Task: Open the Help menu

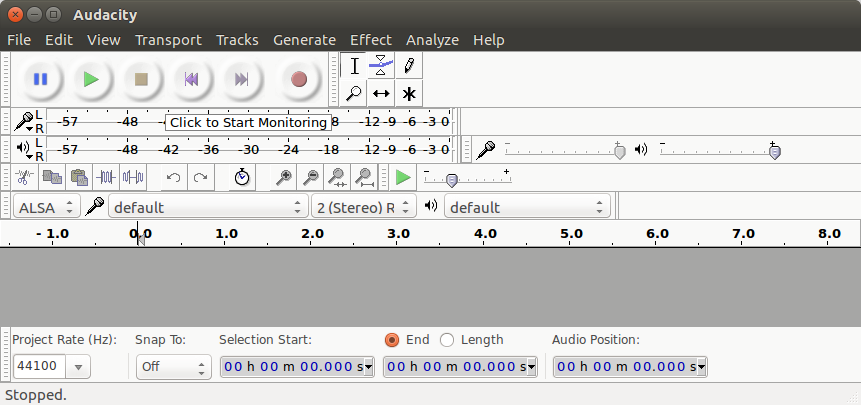Action: (489, 40)
